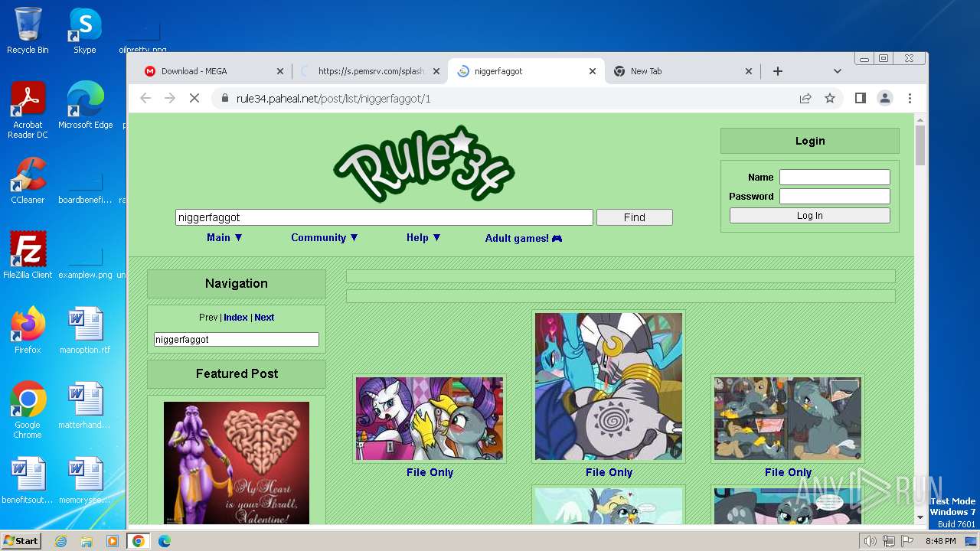
Task: Open the Chrome three-dot menu
Action: (910, 98)
